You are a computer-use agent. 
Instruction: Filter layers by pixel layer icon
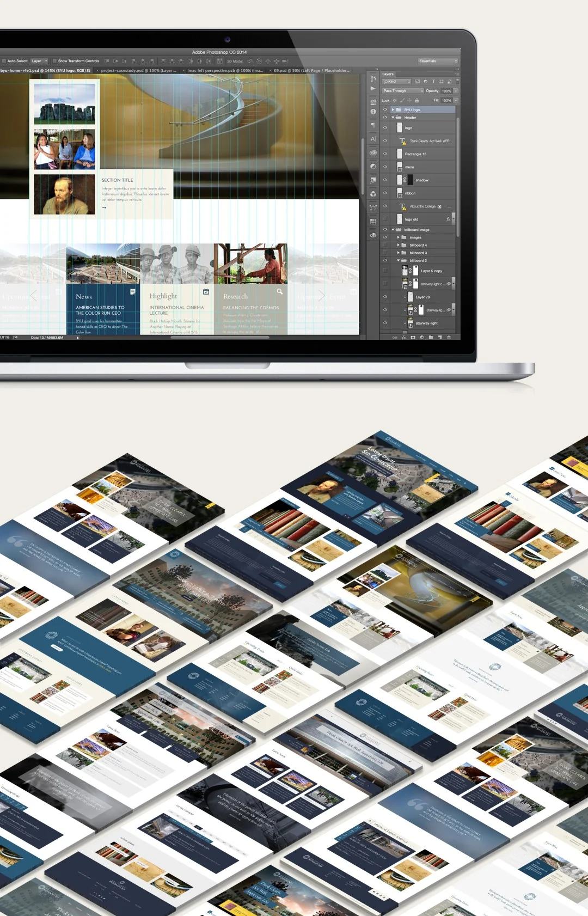click(417, 82)
